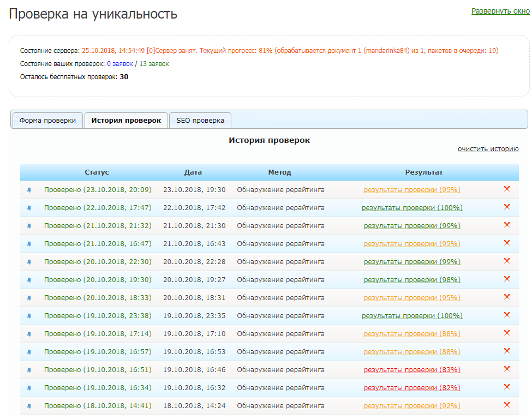Pin the check dated 19.10.2018, 16:53
The height and width of the screenshot is (419, 532).
(x=29, y=352)
